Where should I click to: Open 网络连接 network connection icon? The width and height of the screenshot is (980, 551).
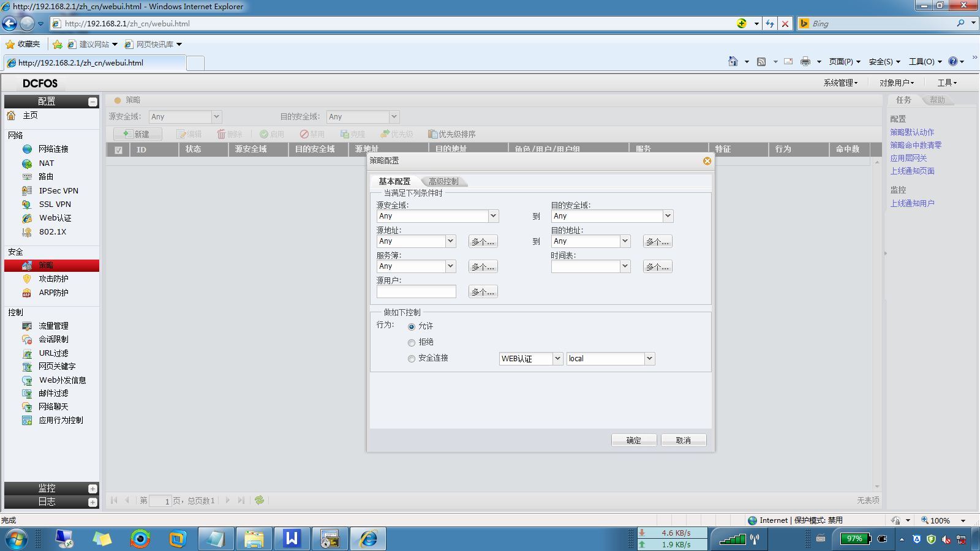coord(27,149)
